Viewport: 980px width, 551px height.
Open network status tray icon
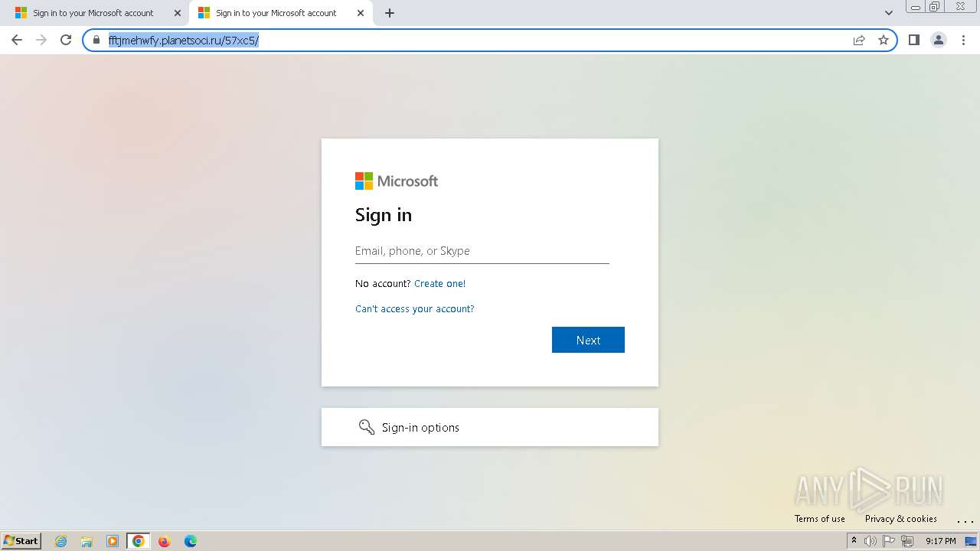click(907, 541)
